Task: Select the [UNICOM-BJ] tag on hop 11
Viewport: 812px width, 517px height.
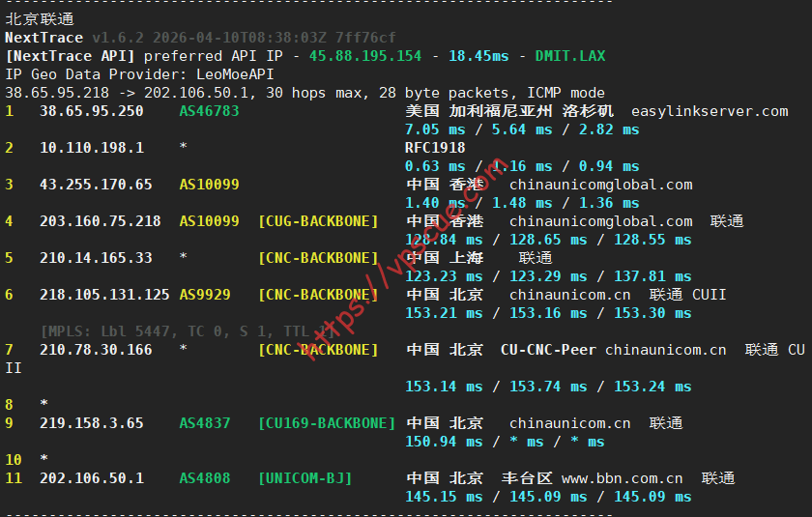Action: pyautogui.click(x=304, y=478)
